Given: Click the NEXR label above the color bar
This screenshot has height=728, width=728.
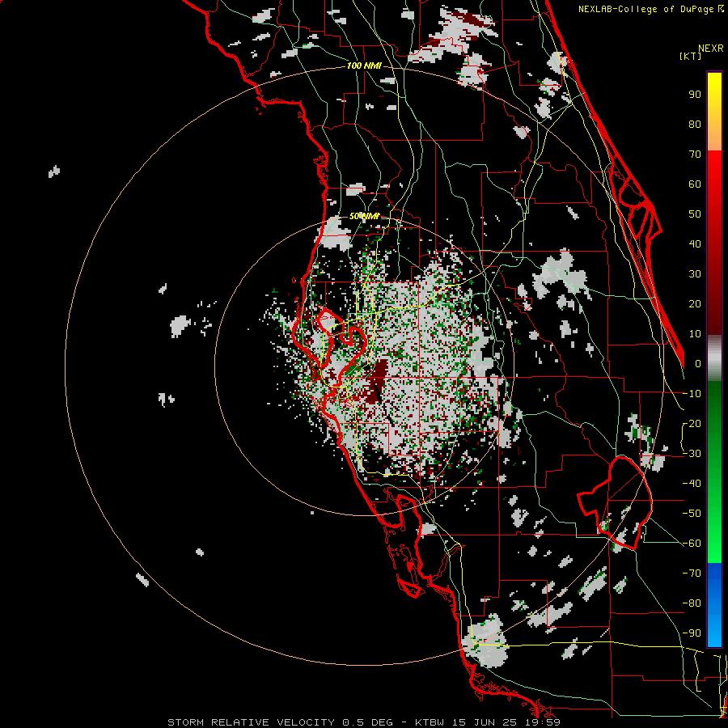Looking at the screenshot, I should pos(711,49).
